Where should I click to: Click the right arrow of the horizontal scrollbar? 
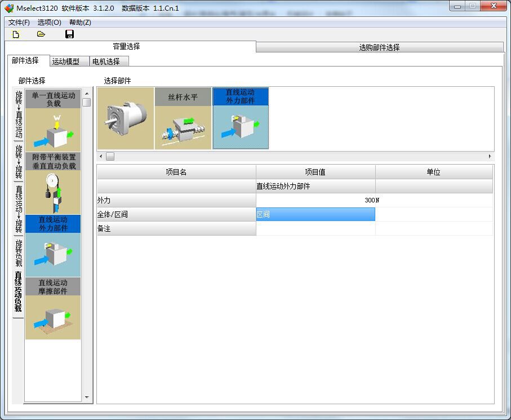tap(490, 157)
